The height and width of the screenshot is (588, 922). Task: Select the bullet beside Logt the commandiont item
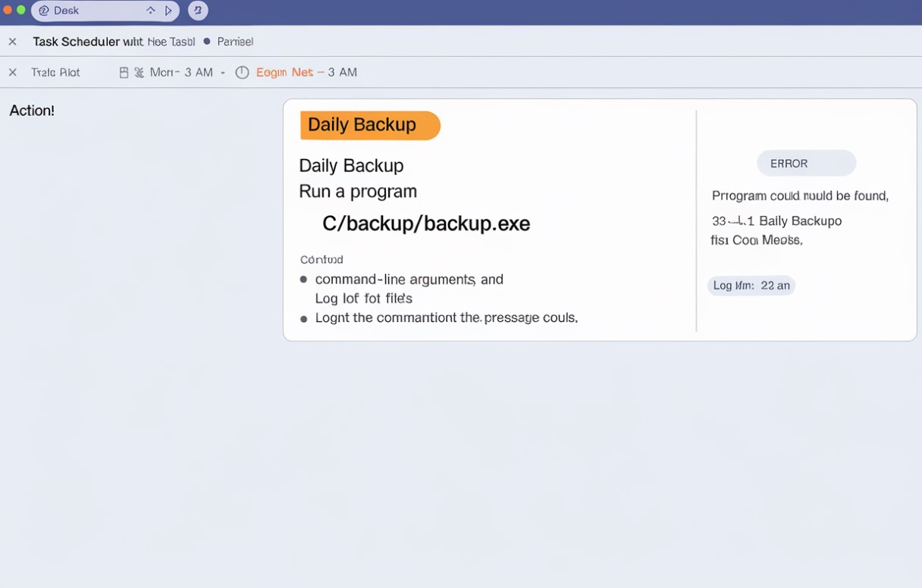pyautogui.click(x=303, y=318)
